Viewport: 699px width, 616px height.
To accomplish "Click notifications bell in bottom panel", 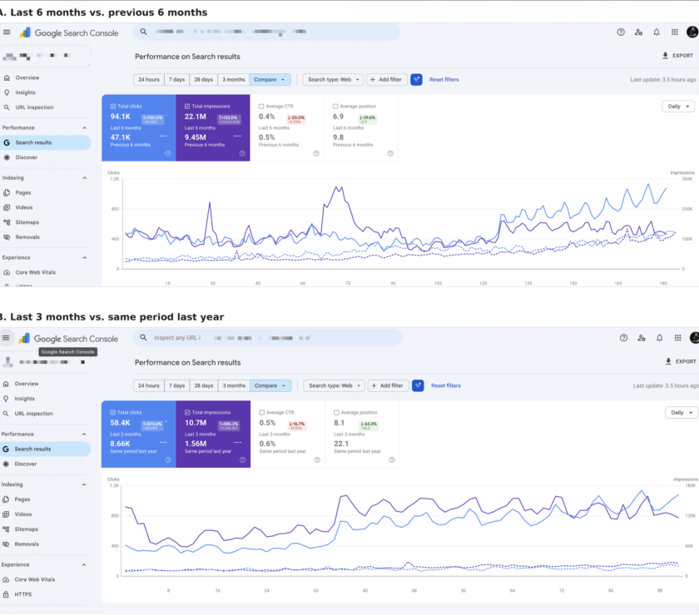I will 659,338.
